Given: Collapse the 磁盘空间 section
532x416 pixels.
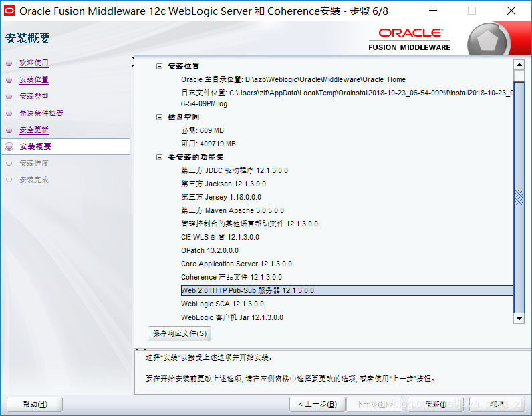Looking at the screenshot, I should tap(159, 118).
